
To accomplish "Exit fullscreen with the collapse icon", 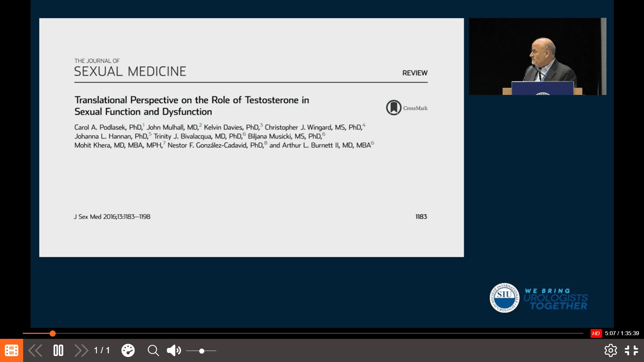I will tap(631, 351).
